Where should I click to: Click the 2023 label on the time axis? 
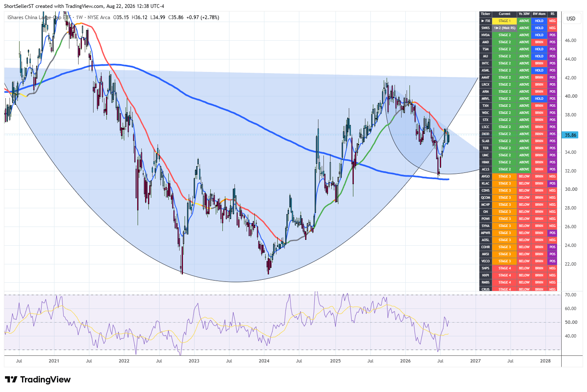coord(194,361)
